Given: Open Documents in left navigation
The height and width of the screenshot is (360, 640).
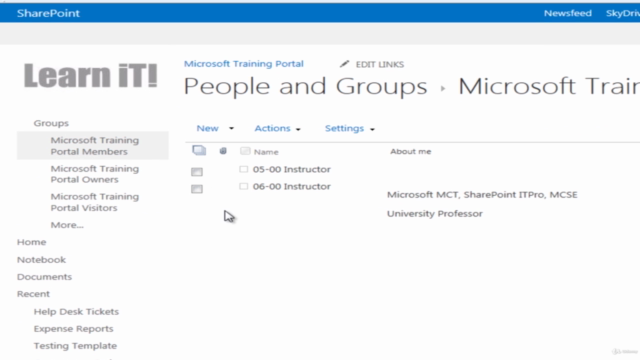Looking at the screenshot, I should tap(44, 277).
